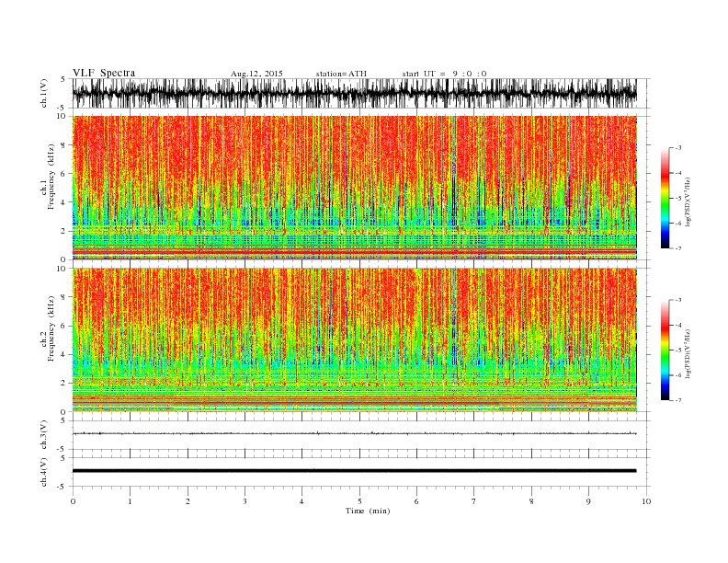Click the ch.1 spectrogram color scale bar

pos(665,198)
